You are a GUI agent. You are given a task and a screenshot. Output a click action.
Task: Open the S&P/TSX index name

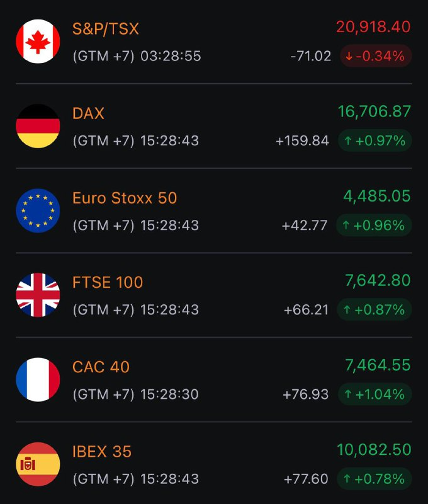click(x=105, y=29)
